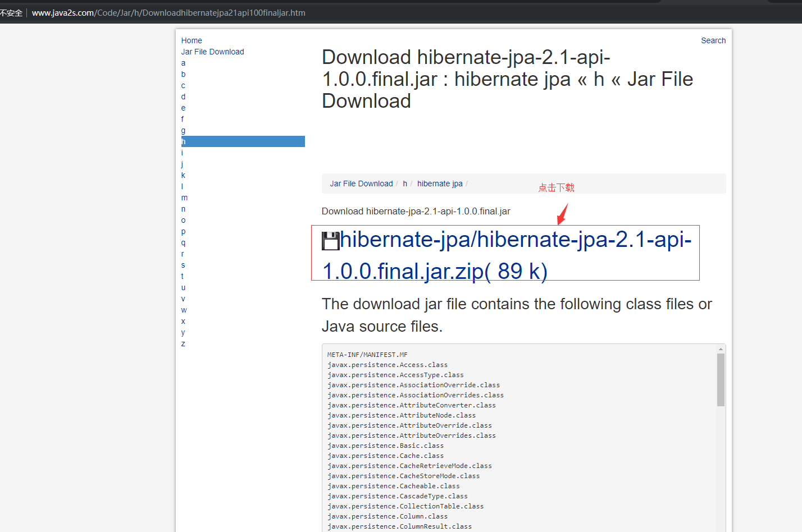Viewport: 802px width, 532px height.
Task: Select letter s in the sidebar index
Action: tap(183, 264)
